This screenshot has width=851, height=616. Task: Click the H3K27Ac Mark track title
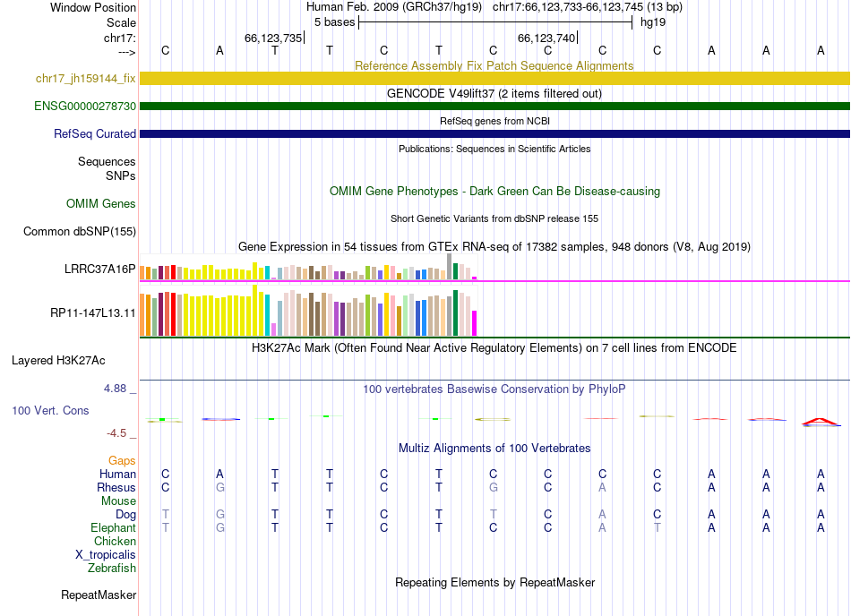tap(494, 347)
